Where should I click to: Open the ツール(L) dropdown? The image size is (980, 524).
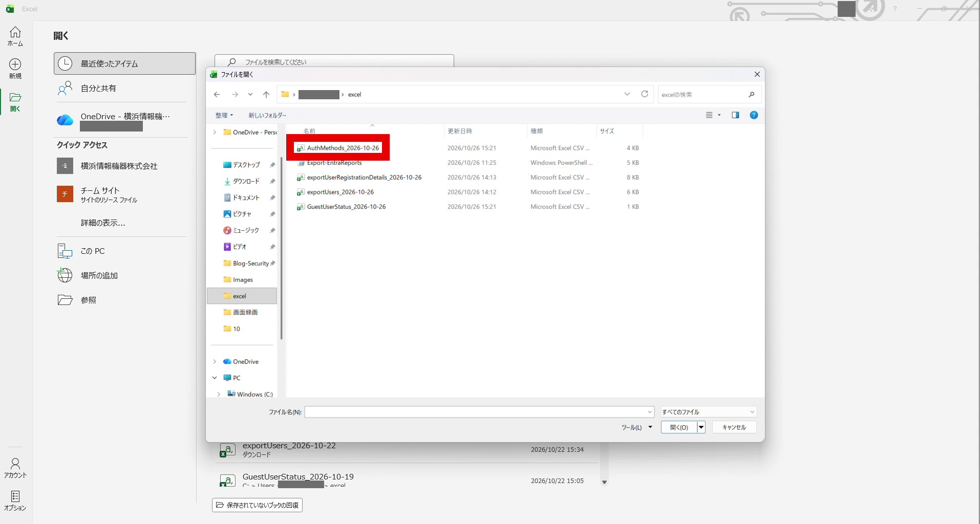636,427
